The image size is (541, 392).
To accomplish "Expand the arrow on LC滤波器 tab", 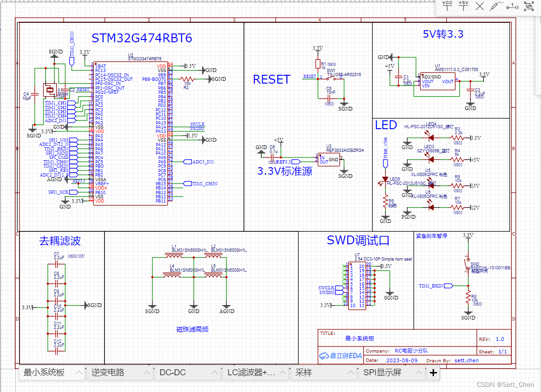I will 283,372.
